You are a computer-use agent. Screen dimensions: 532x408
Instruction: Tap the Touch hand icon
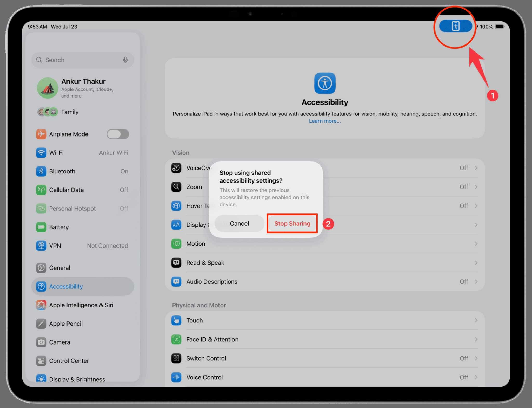pos(176,320)
